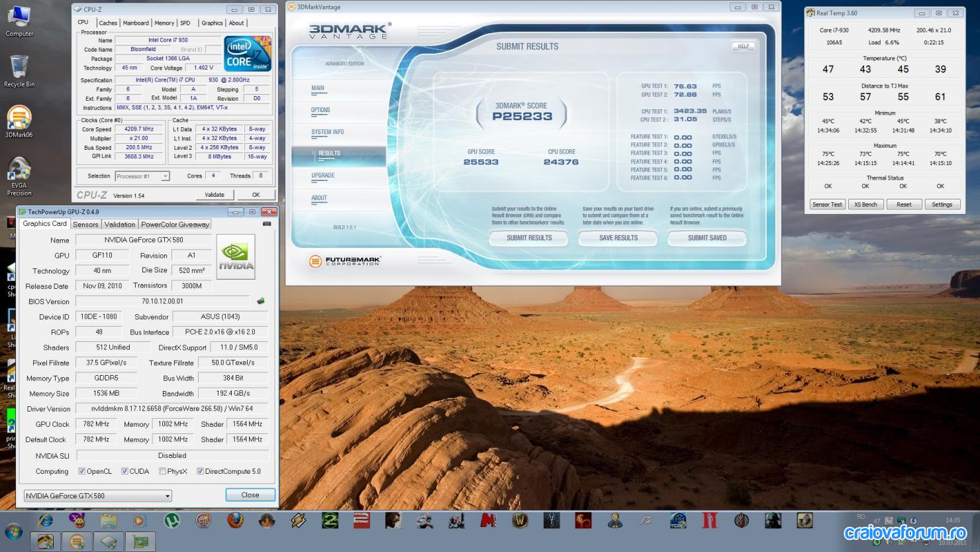Viewport: 980px width, 552px height.
Task: Launch Internet Explorer from the taskbar
Action: pyautogui.click(x=46, y=521)
